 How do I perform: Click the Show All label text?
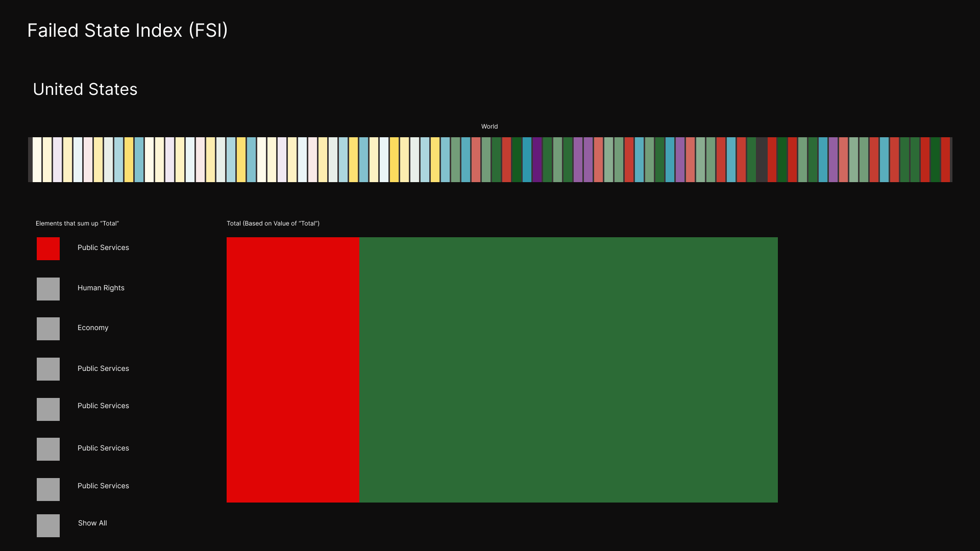(x=92, y=523)
